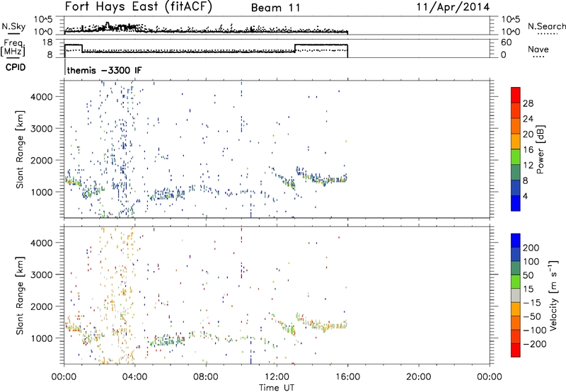The height and width of the screenshot is (392, 566).
Task: Click the 18 tick on the frequency axis
Action: (x=47, y=42)
